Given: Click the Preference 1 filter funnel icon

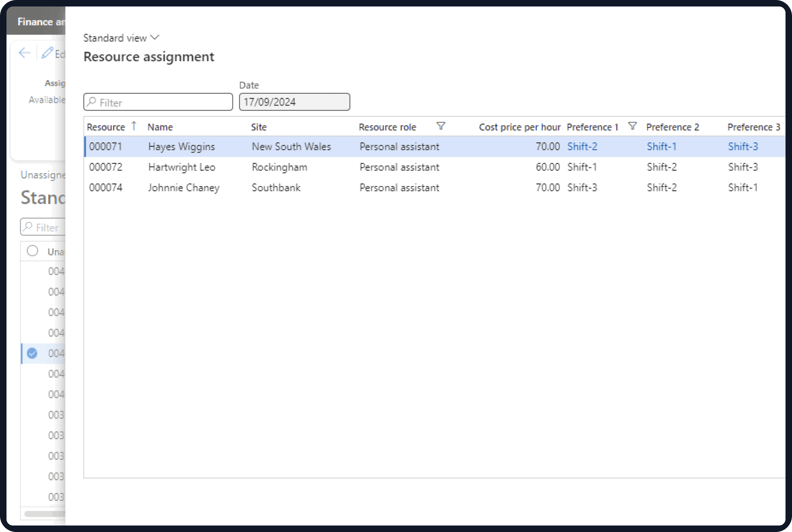Looking at the screenshot, I should (632, 126).
